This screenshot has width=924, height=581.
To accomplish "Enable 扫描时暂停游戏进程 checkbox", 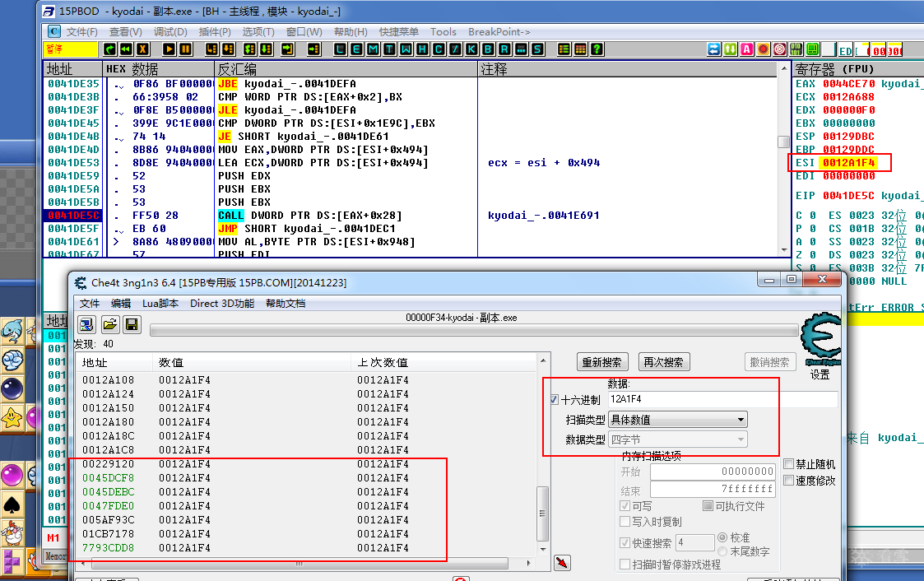I will [625, 565].
